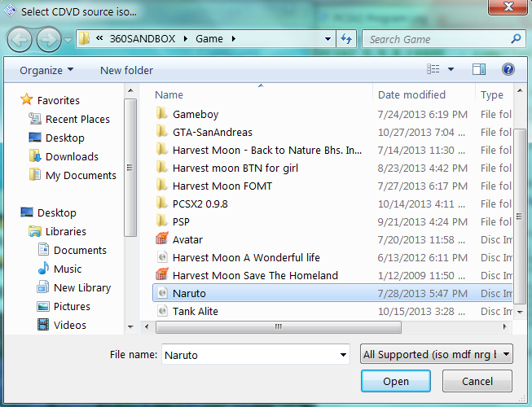Open Recent Places in Favorites
This screenshot has height=407, width=532.
tap(77, 120)
